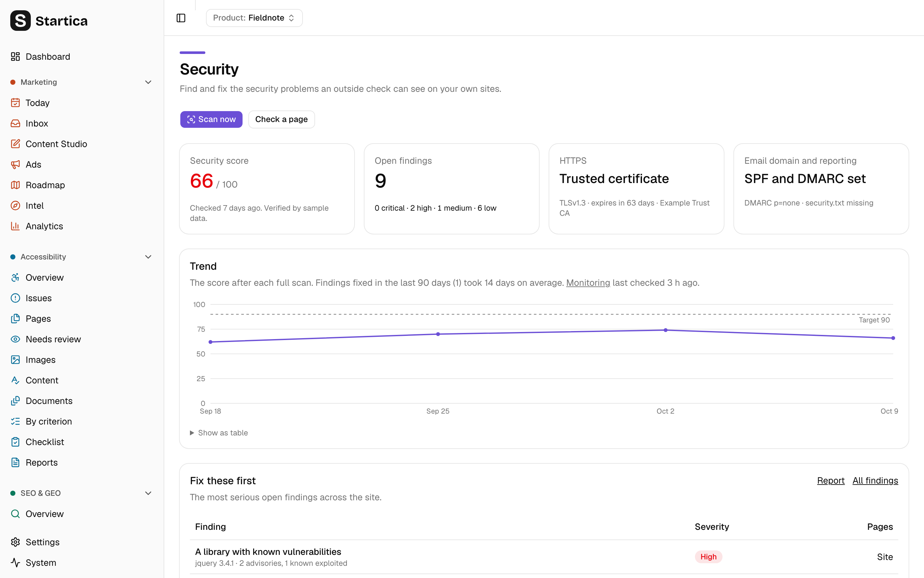Open Analytics via the bar chart icon
The image size is (924, 578).
(x=15, y=226)
